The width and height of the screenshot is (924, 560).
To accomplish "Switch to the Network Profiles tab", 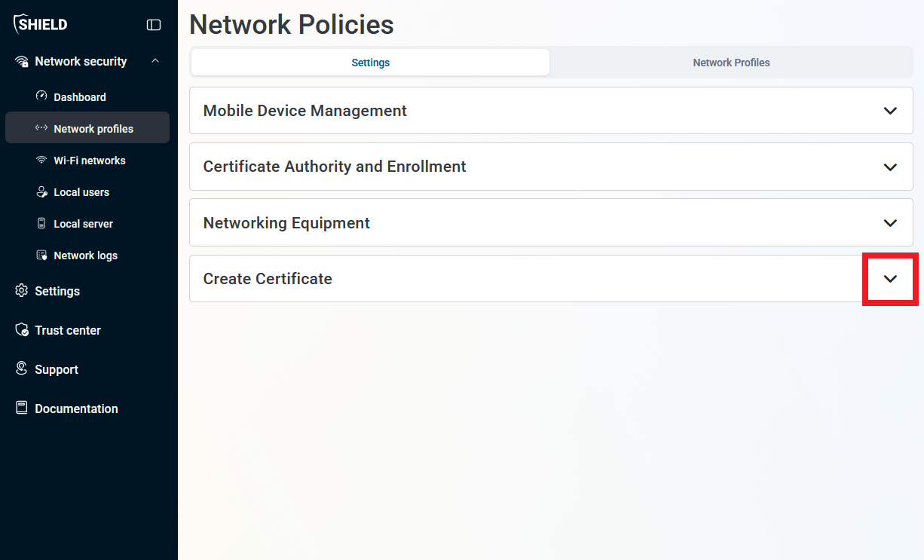I will 731,63.
